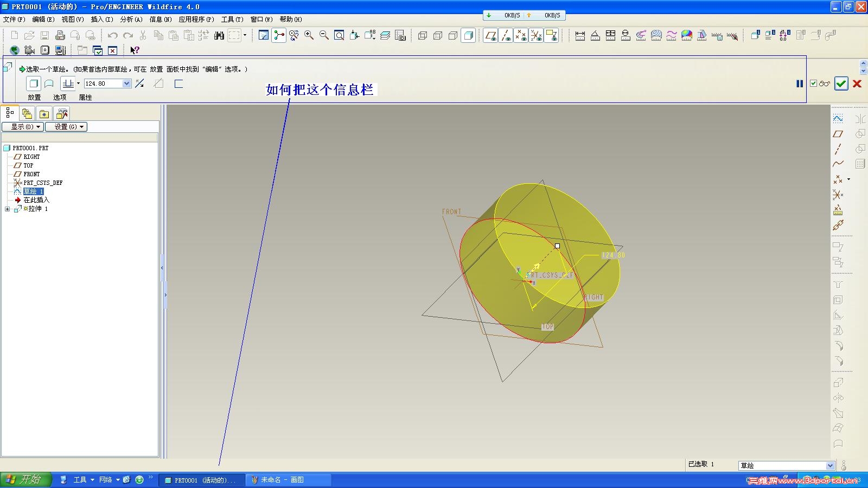Screen dimensions: 868x488
Task: Switch to 未命名 - 画图 taskbar window
Action: coord(288,480)
